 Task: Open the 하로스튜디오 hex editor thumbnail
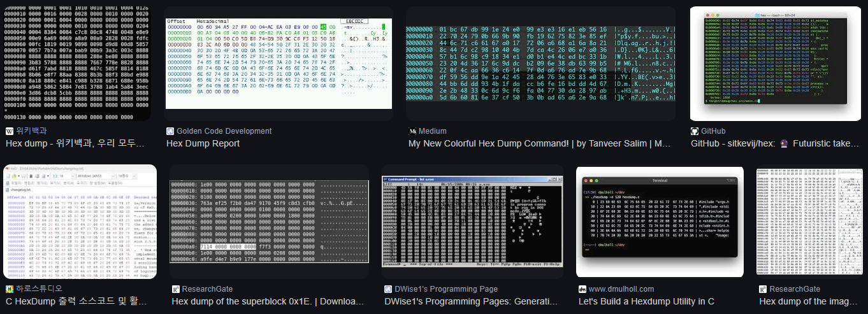80,222
